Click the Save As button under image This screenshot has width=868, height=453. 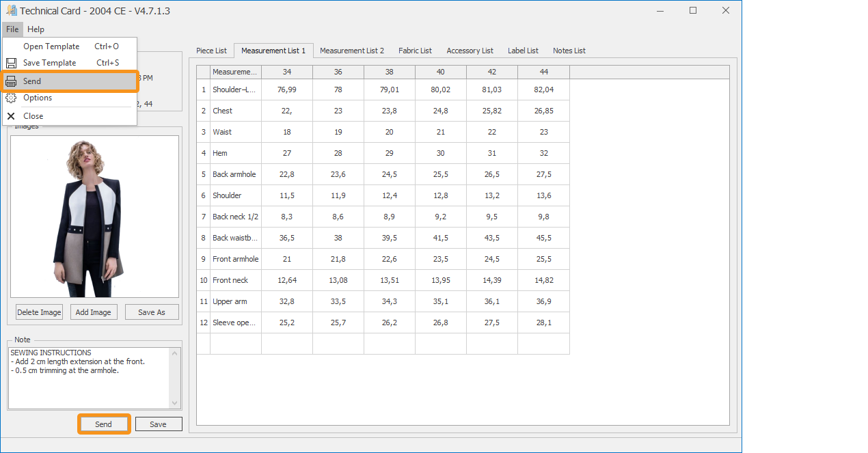point(152,312)
